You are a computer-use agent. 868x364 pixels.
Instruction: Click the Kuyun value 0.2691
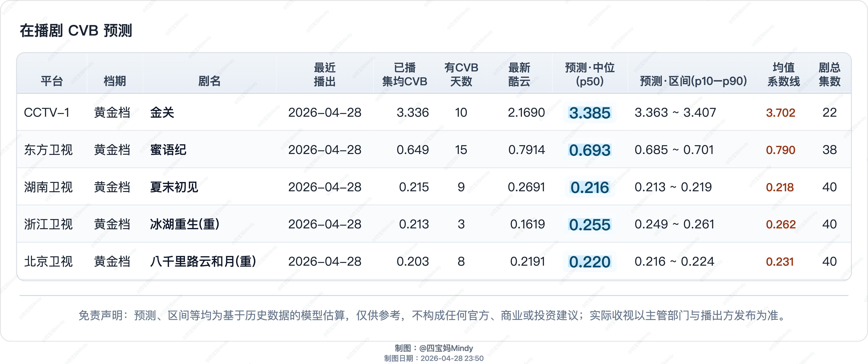point(526,187)
